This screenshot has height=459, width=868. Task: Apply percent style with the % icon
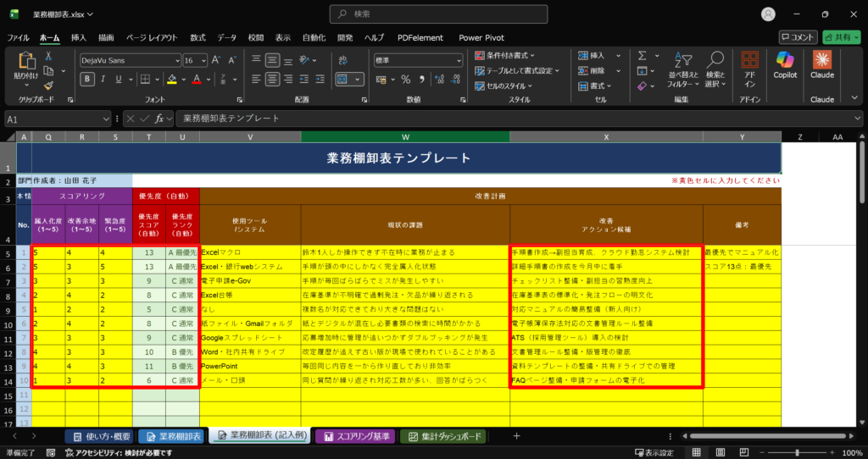click(406, 79)
